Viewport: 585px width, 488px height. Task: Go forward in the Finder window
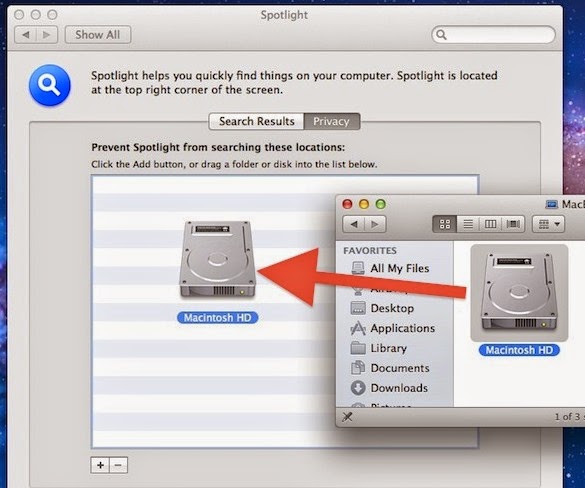click(375, 224)
